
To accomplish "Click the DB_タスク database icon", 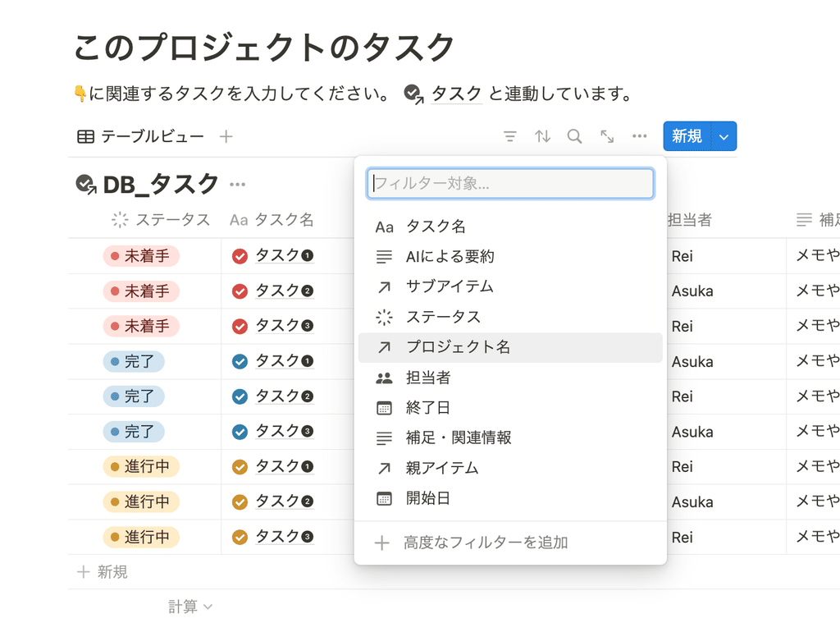I will point(85,185).
